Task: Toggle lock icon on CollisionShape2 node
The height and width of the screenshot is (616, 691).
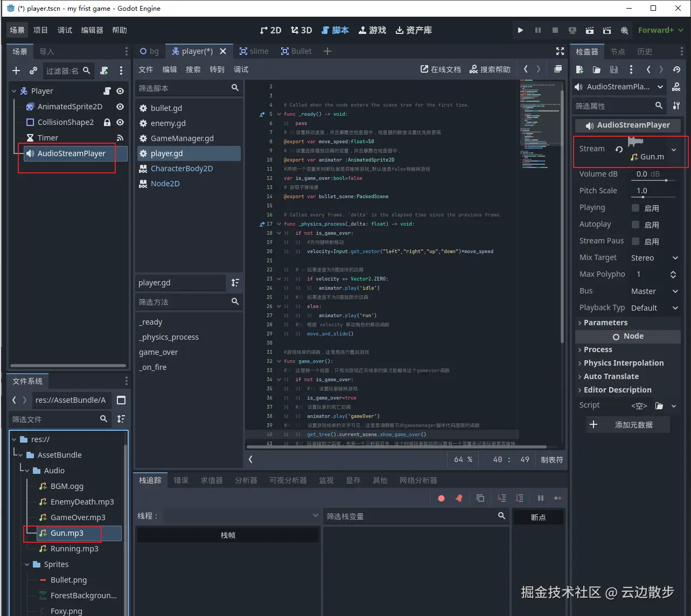Action: [107, 122]
